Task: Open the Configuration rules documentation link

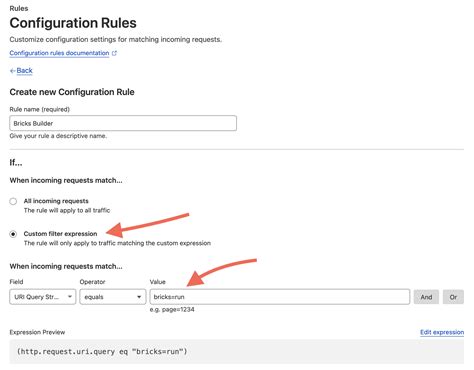Action: (59, 53)
